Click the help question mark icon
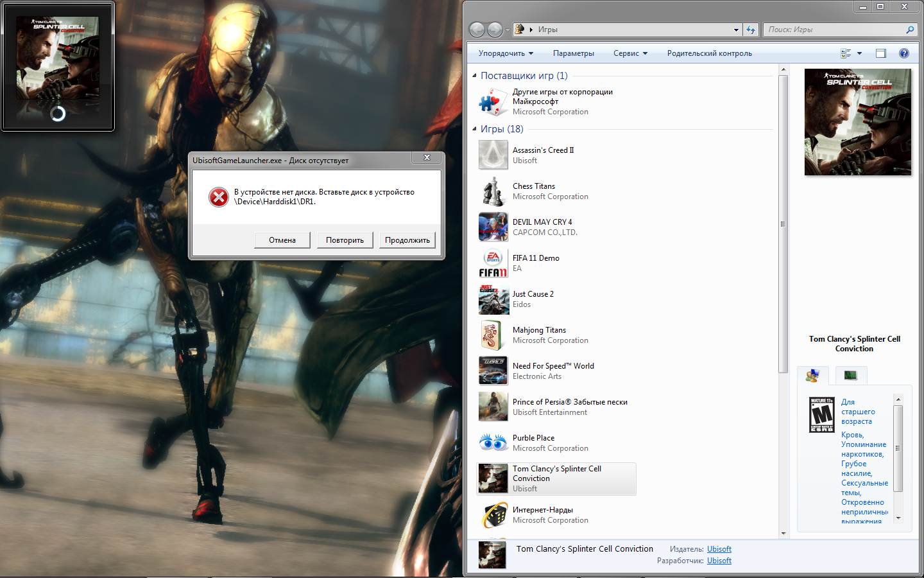 pyautogui.click(x=904, y=53)
